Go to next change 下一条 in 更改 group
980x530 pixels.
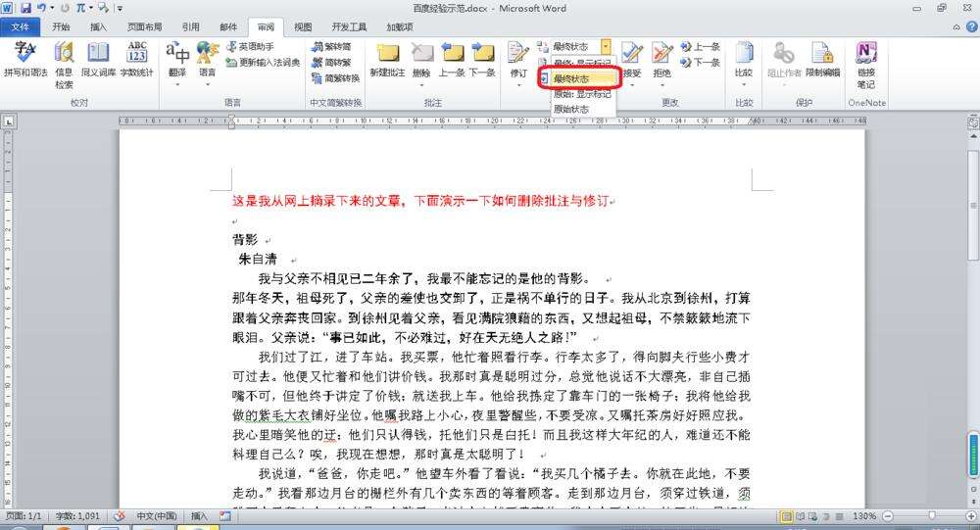[701, 63]
